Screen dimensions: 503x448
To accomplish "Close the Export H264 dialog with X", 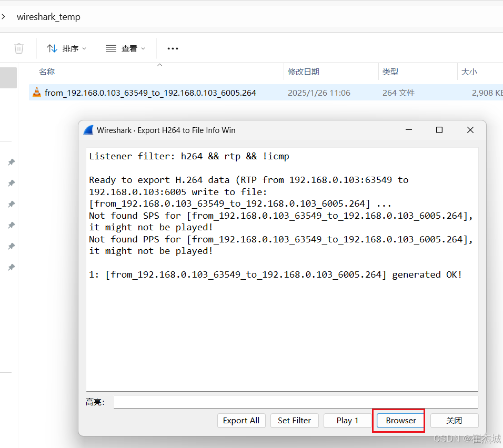I will tap(470, 130).
